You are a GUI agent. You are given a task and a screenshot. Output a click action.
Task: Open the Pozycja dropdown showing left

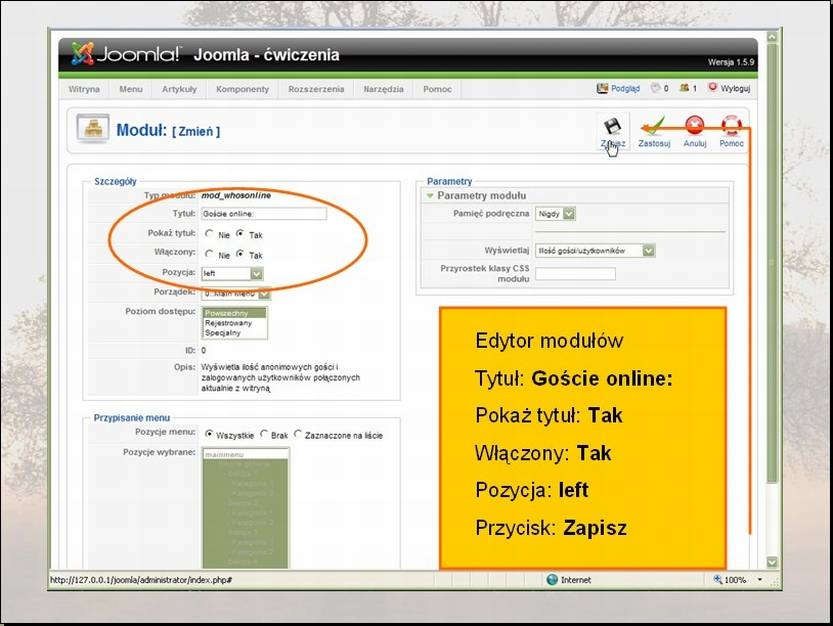232,274
